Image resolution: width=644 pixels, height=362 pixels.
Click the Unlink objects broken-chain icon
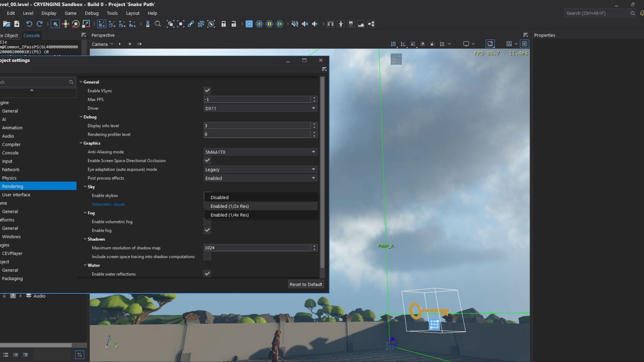point(201,24)
